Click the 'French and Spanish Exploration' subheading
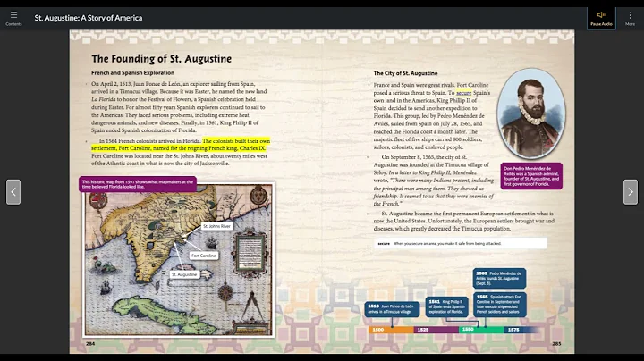This screenshot has width=644, height=361. point(132,72)
